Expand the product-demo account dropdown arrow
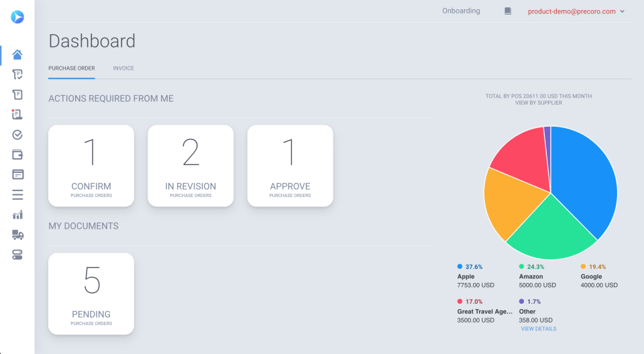Viewport: 644px width, 354px height. tap(623, 11)
